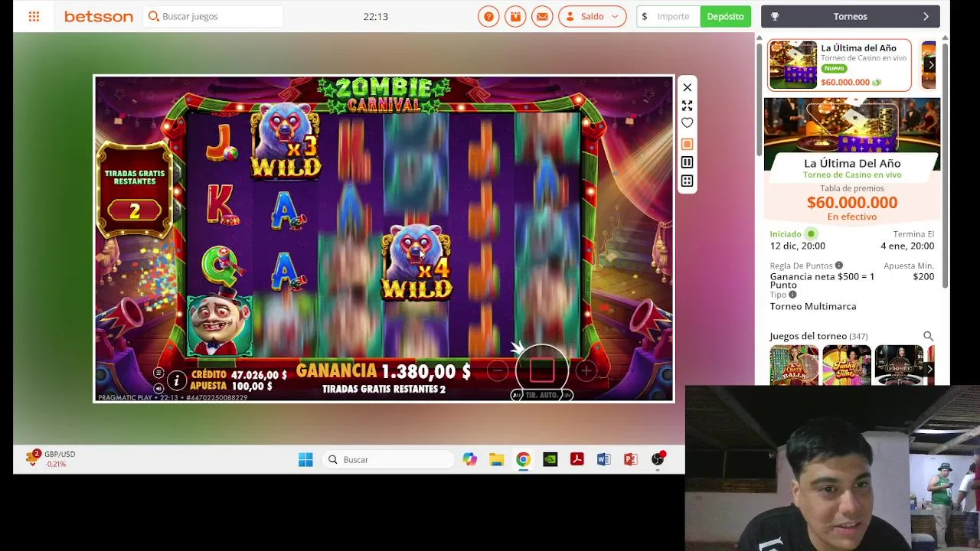Viewport: 980px width, 551px height.
Task: Click the x3 WILD bear symbol
Action: click(286, 141)
